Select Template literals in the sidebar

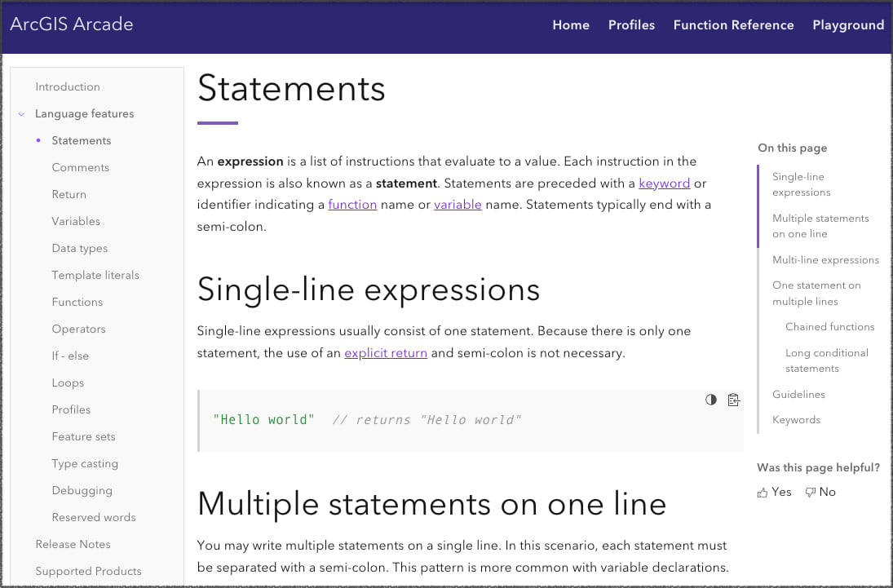(x=95, y=276)
